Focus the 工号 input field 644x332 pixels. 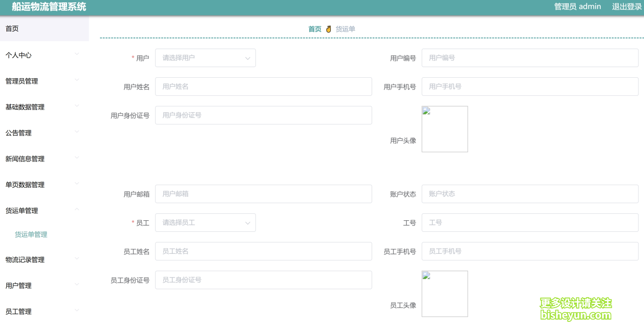(530, 223)
